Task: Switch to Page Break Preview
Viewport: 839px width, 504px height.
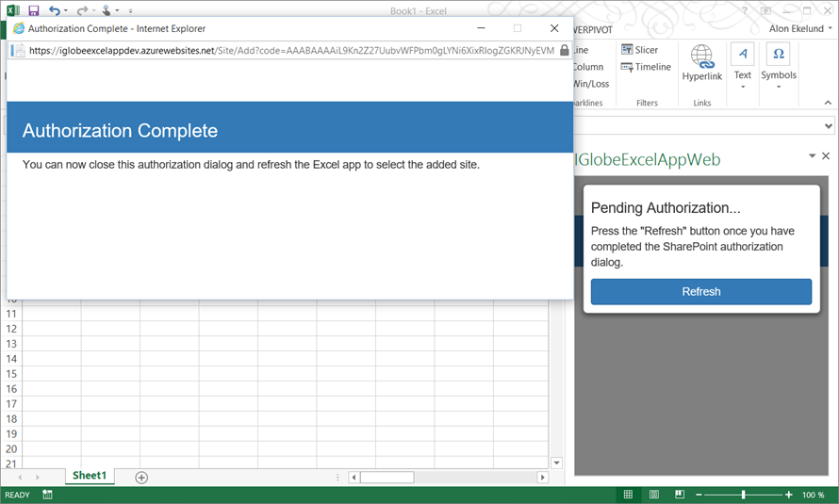Action: [679, 495]
